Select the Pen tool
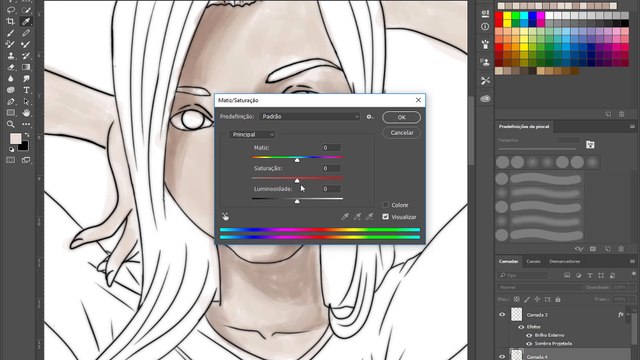 point(11,101)
